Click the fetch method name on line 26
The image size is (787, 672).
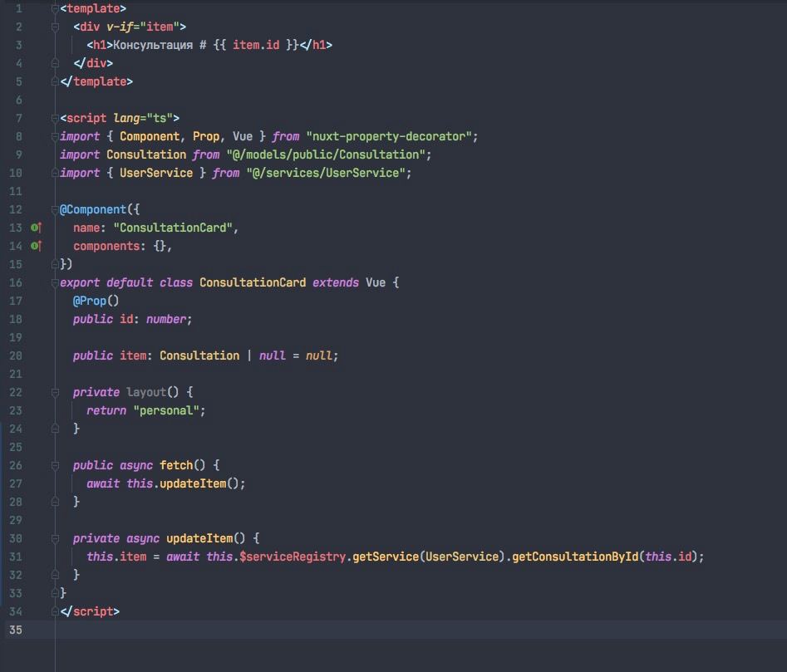click(x=176, y=465)
